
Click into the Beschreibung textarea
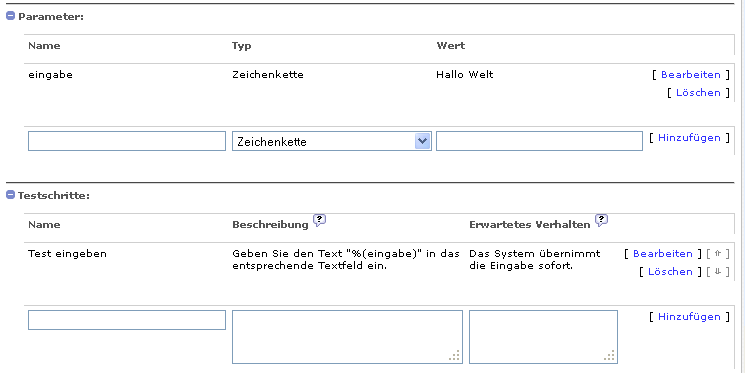347,337
